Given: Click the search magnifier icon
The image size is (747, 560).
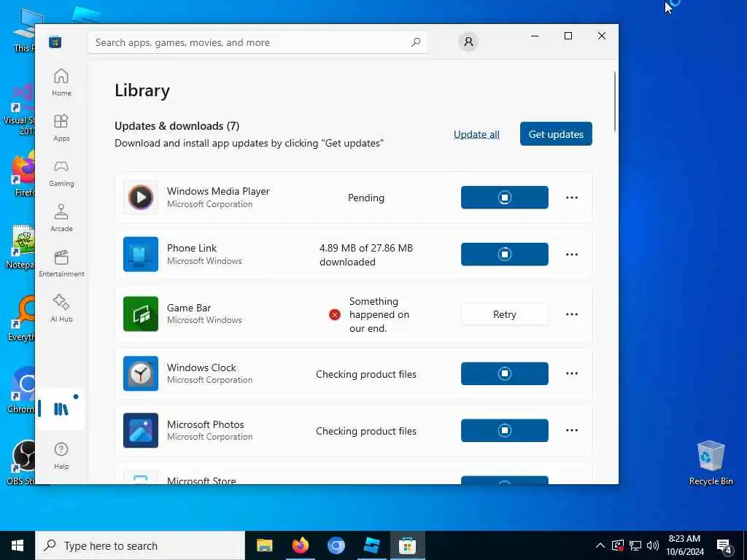Looking at the screenshot, I should pyautogui.click(x=415, y=42).
